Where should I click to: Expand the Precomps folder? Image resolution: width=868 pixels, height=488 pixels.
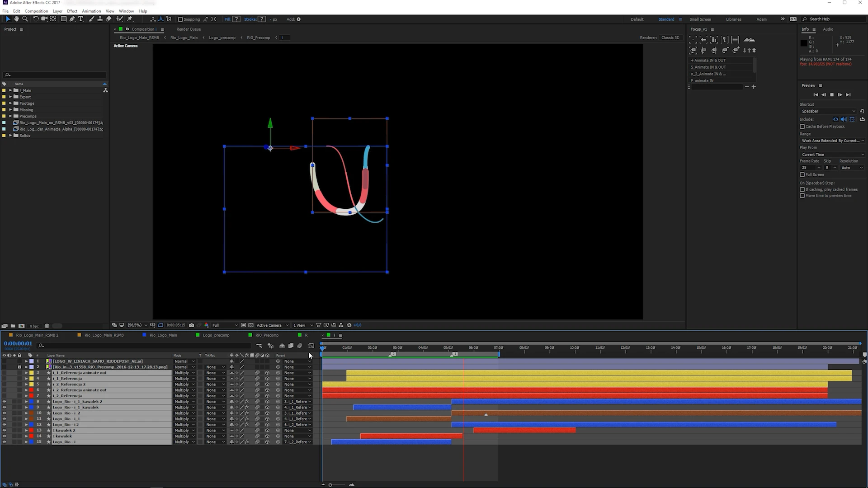tap(10, 116)
